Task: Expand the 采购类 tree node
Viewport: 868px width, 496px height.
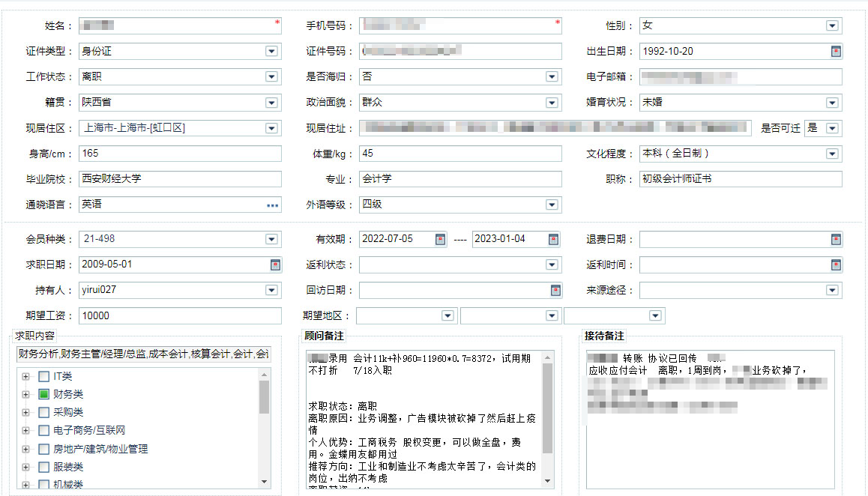Action: pos(25,412)
